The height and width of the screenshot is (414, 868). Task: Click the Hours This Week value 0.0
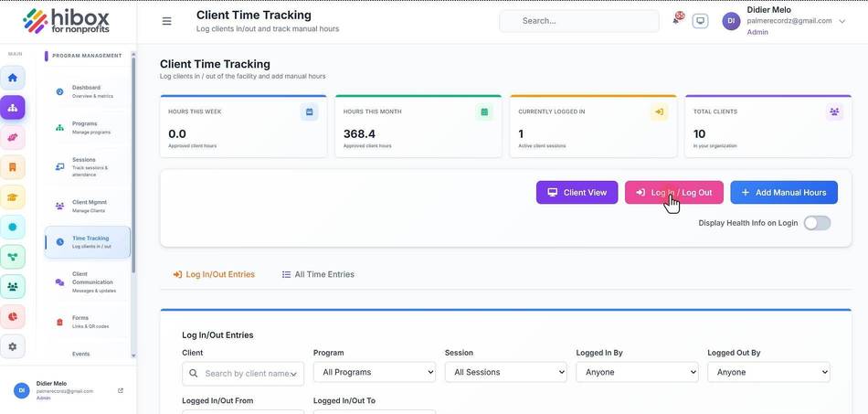pos(177,133)
